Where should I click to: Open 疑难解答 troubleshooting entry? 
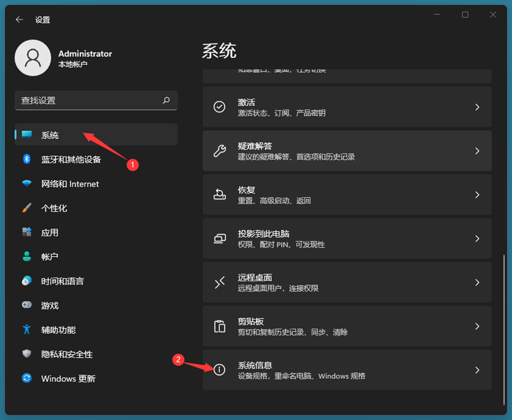click(347, 151)
